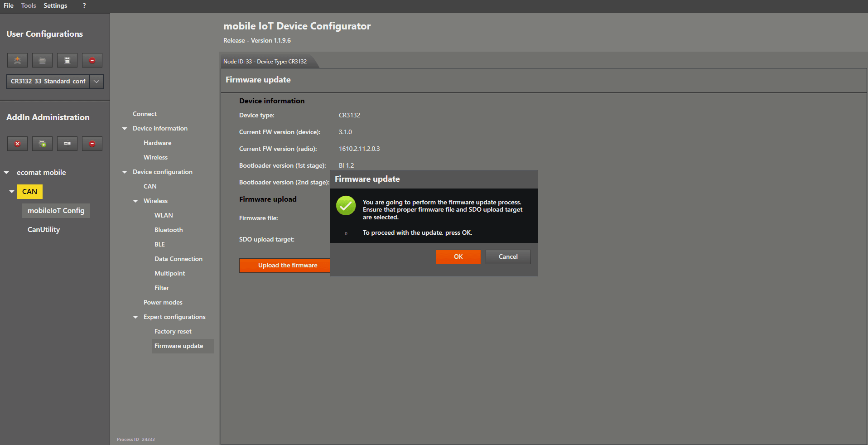Collapse the Device configuration section arrow
Image resolution: width=868 pixels, height=445 pixels.
(125, 172)
